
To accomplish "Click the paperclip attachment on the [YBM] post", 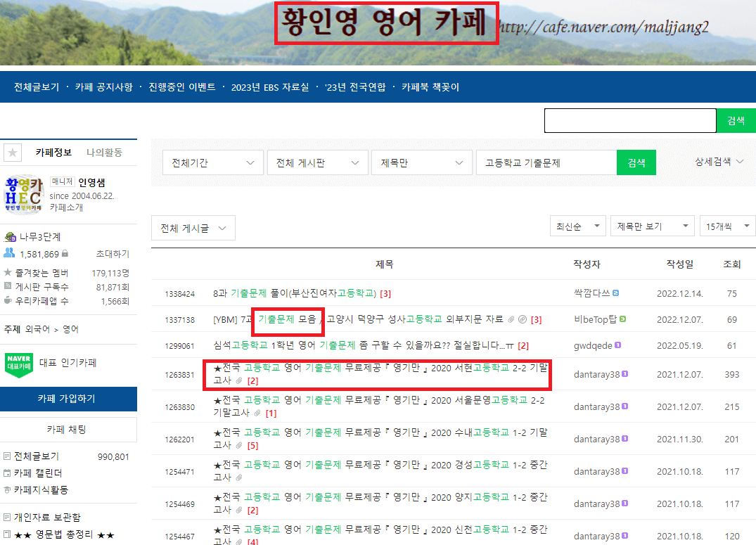I will tap(511, 319).
